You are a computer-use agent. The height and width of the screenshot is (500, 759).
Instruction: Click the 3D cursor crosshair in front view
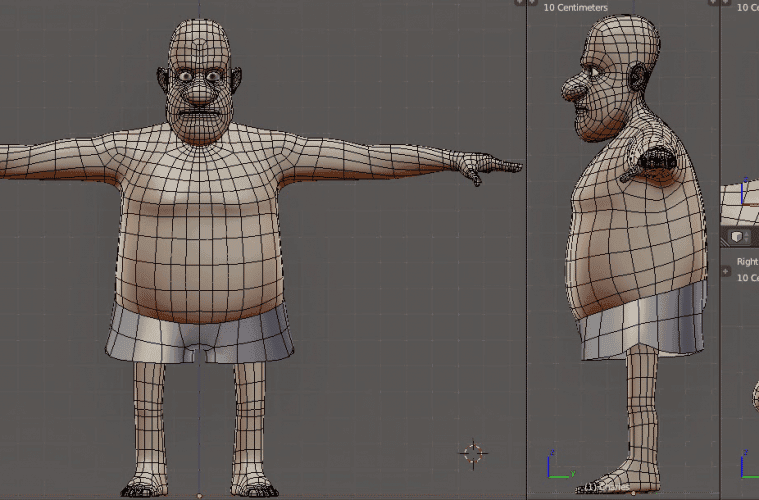pos(473,453)
